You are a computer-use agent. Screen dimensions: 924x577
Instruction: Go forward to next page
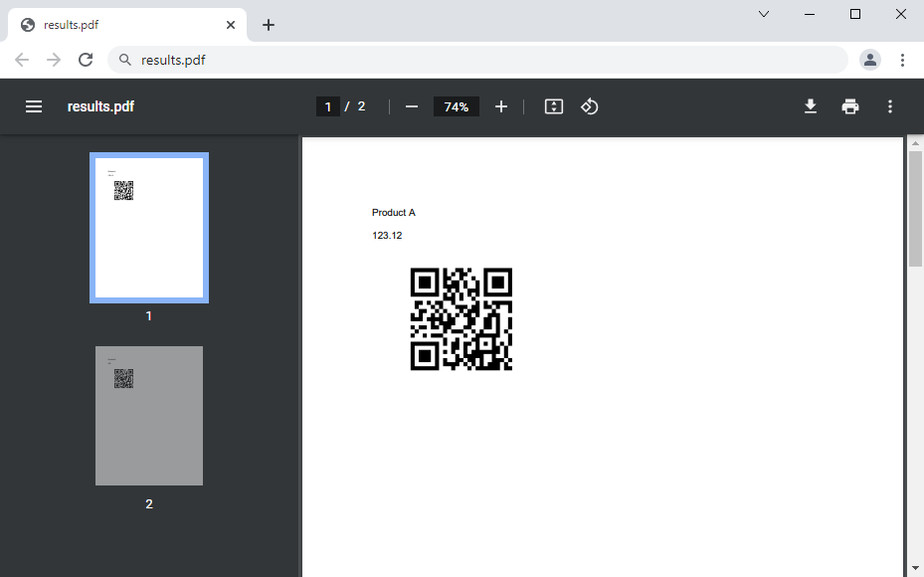[x=54, y=60]
